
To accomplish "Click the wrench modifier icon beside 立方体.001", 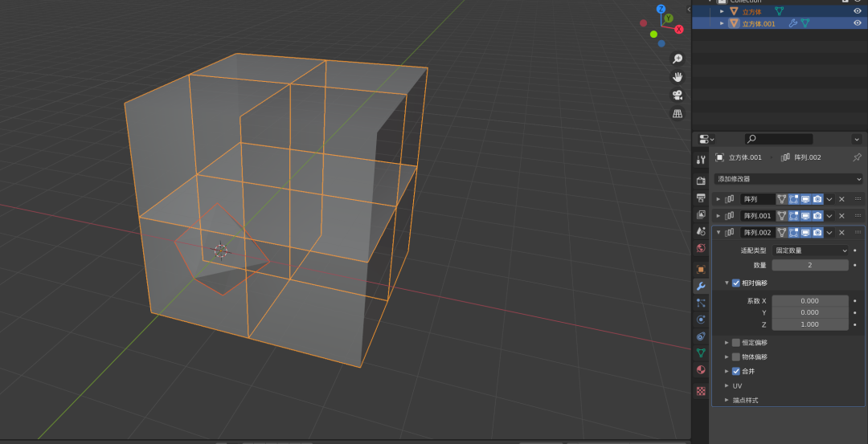I will [792, 23].
